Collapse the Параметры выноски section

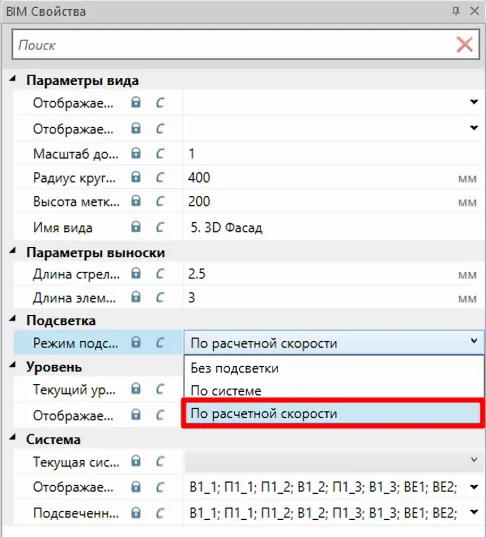pos(13,252)
